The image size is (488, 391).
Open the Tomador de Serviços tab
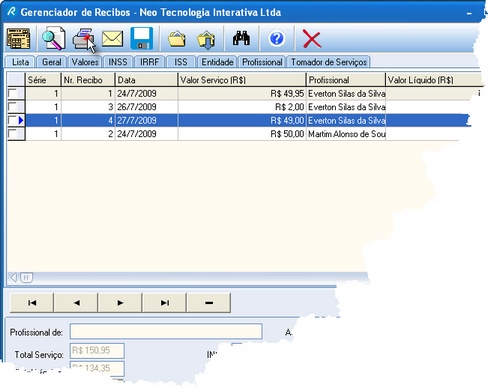(x=329, y=62)
